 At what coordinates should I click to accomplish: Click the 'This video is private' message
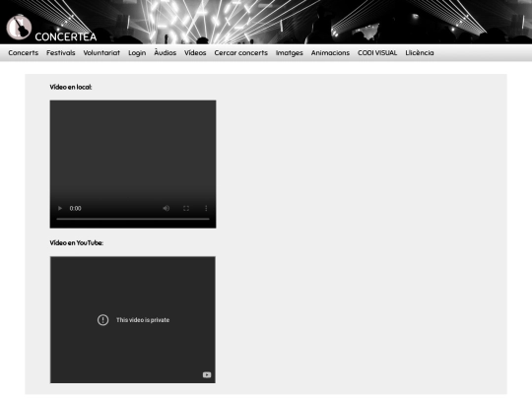point(143,319)
